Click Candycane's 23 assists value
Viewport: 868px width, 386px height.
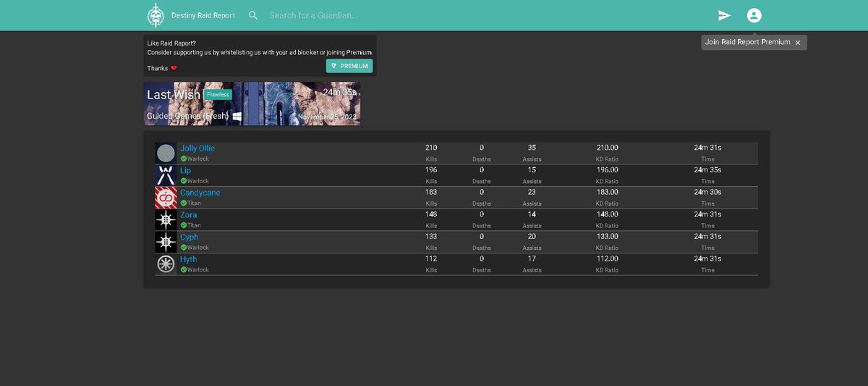(532, 192)
